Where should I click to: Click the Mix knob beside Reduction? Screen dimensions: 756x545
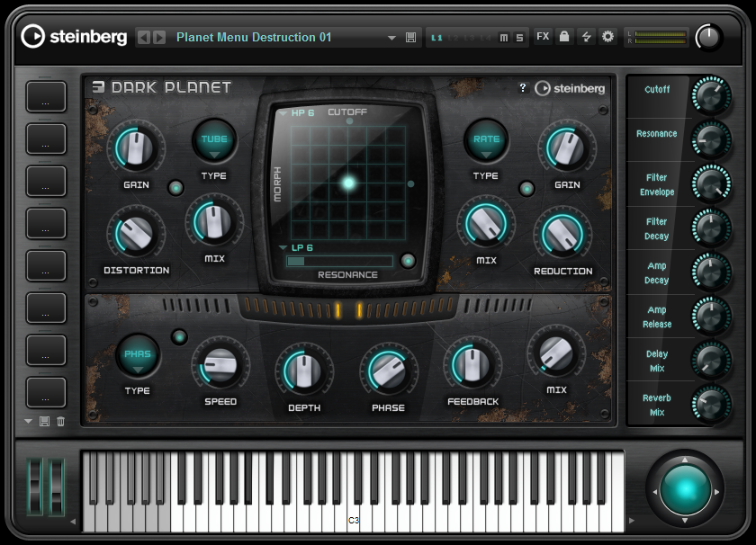click(485, 223)
